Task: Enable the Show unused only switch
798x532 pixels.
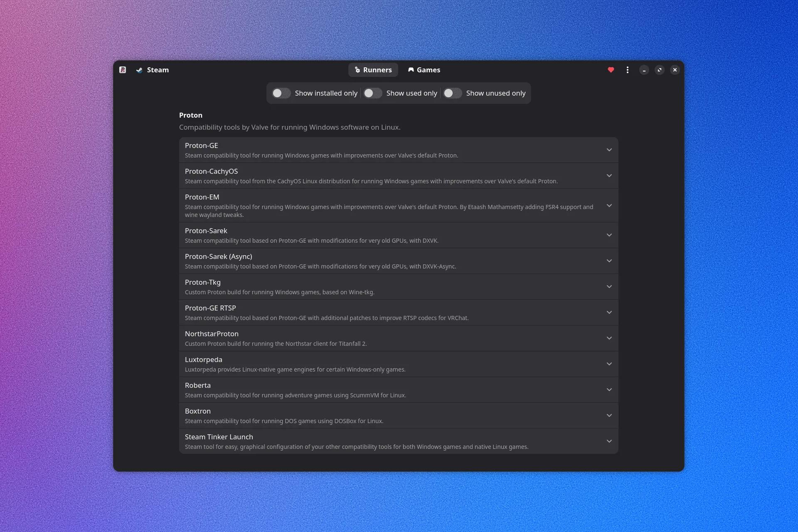Action: point(453,93)
